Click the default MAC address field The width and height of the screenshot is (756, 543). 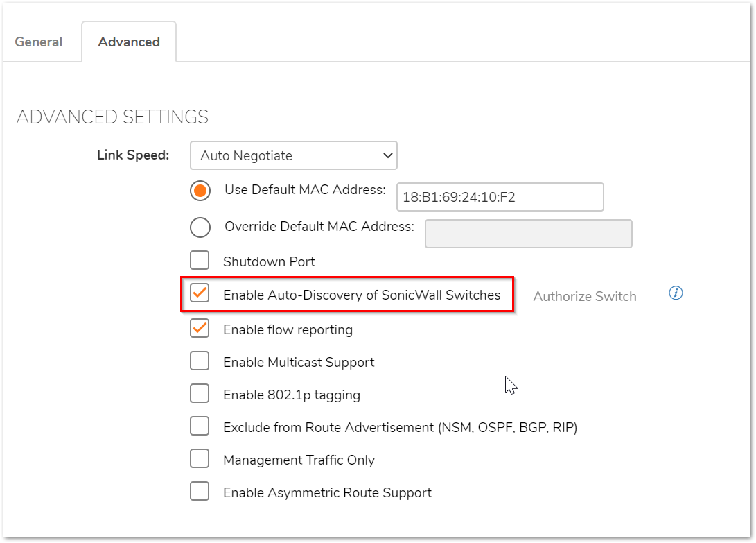point(500,197)
